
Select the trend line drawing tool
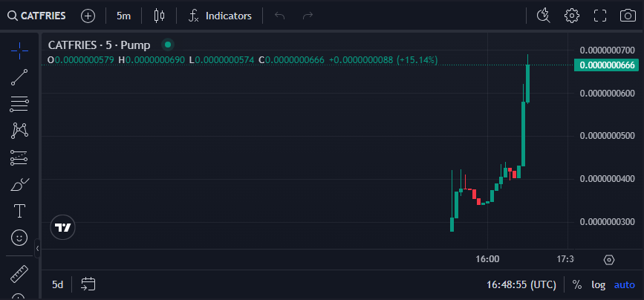[19, 77]
